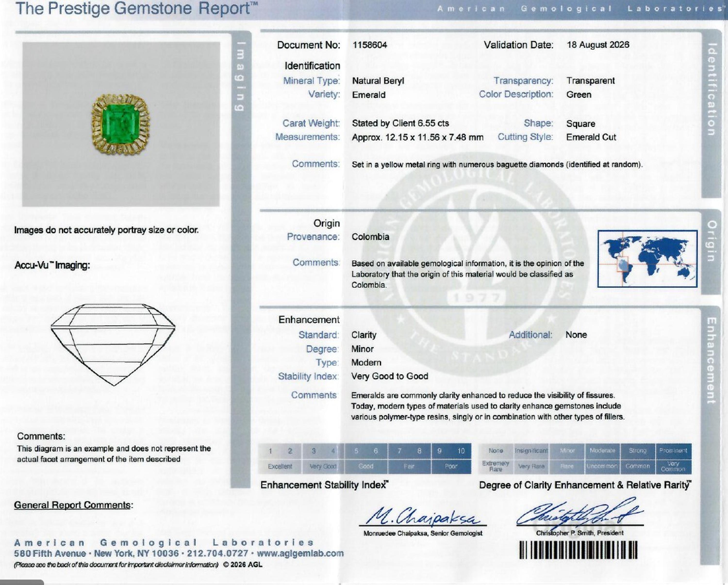Click the "Emerald Cut" cutting style value
This screenshot has height=585, width=728.
coord(591,137)
